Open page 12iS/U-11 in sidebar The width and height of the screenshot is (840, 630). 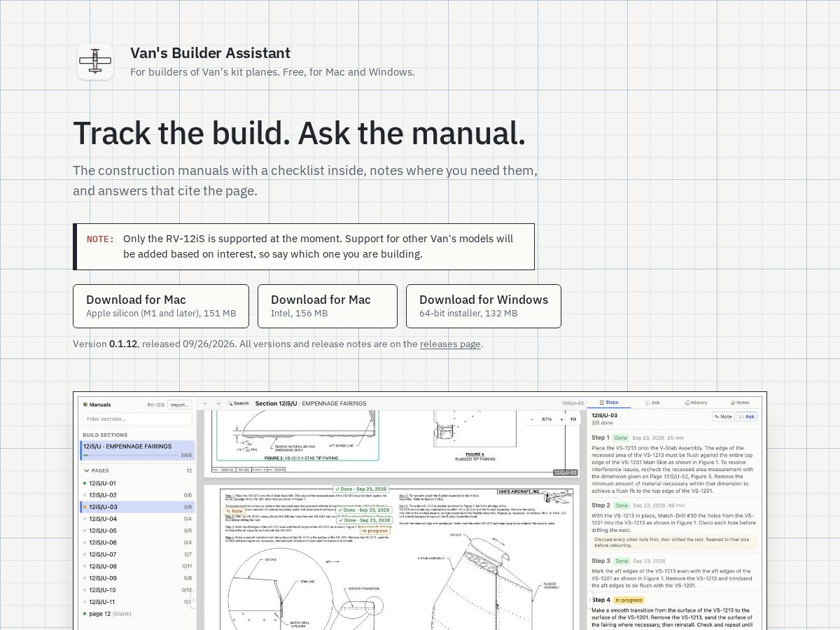point(137,602)
